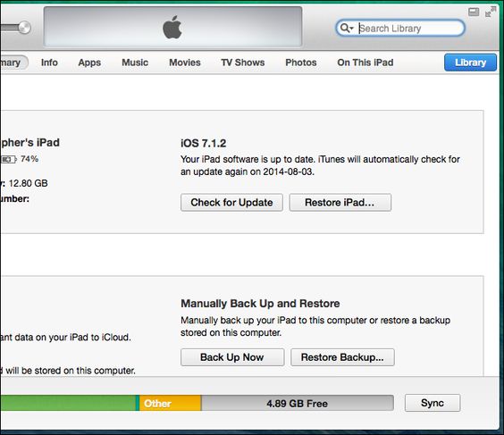View the Photos tab

(301, 63)
